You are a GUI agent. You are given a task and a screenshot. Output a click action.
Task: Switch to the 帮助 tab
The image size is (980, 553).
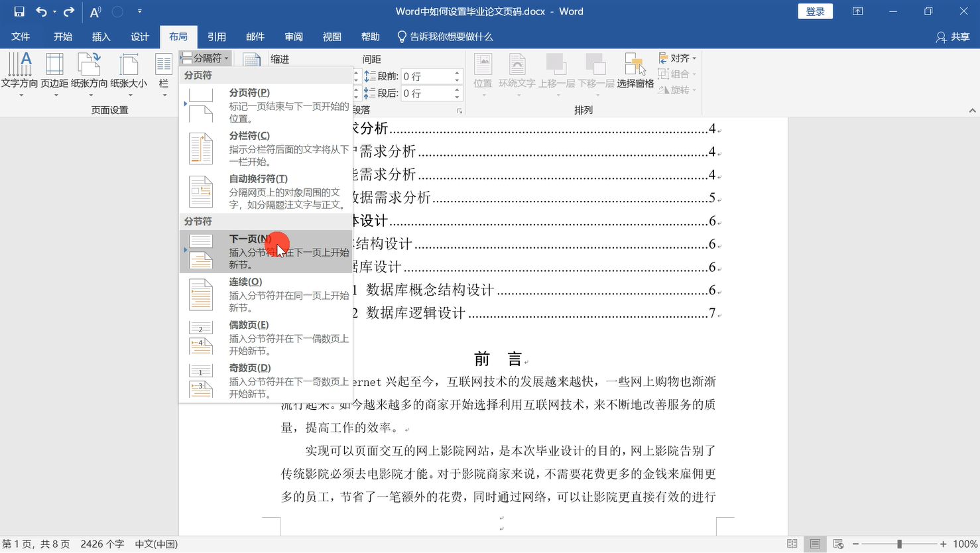(x=371, y=36)
